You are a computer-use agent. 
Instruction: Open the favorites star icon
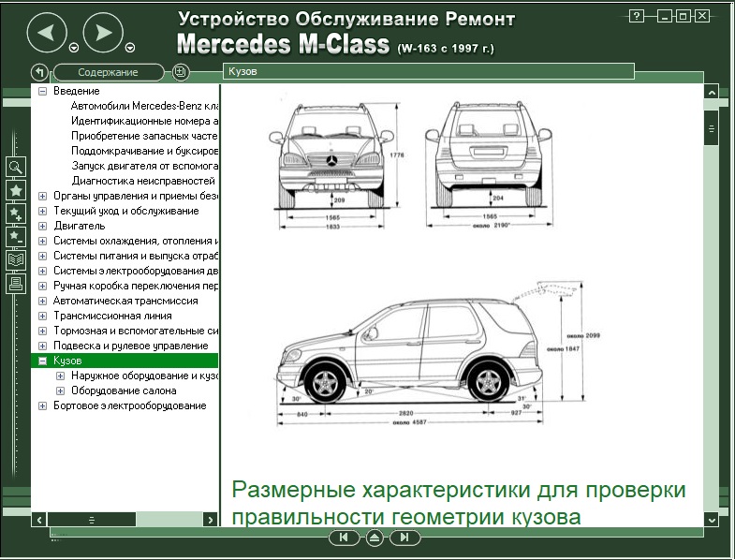tap(16, 190)
